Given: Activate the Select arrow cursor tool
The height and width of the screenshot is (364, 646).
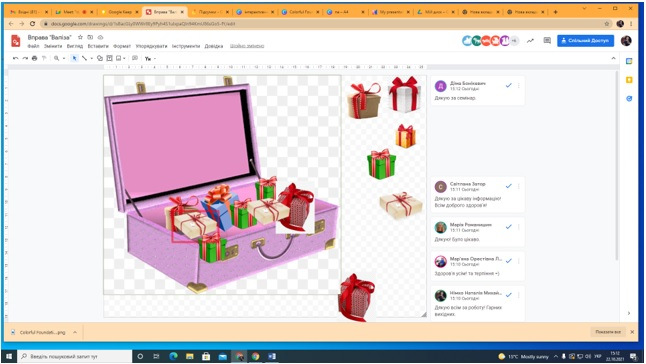Looking at the screenshot, I should [x=75, y=58].
